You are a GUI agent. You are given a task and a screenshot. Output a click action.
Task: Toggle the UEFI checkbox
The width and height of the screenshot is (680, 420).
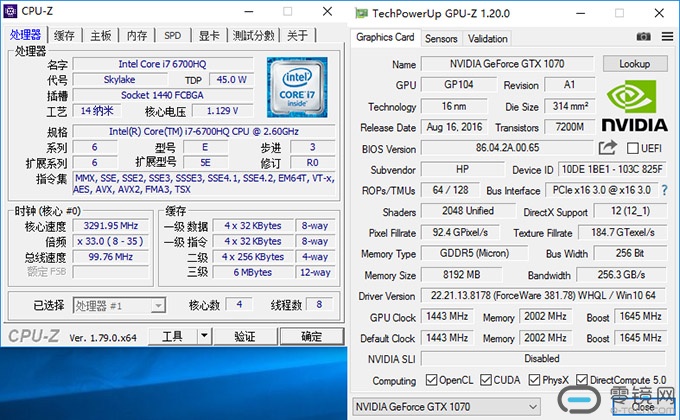[x=633, y=148]
